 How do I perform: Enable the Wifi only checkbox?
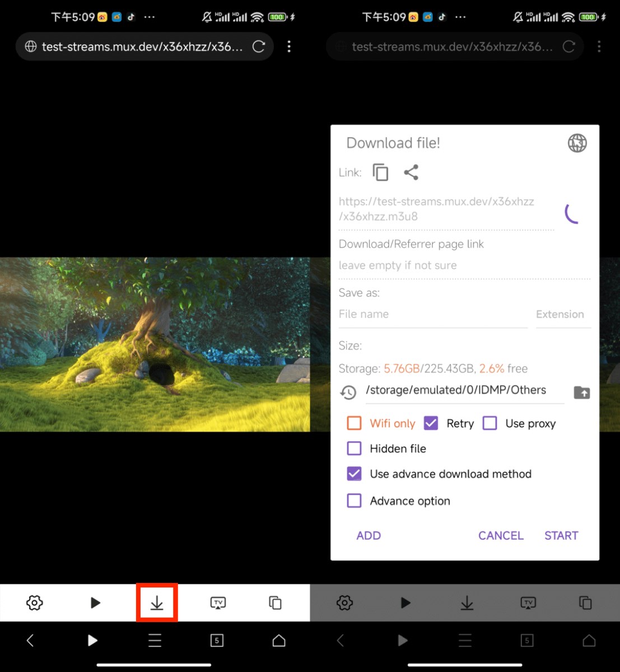[354, 423]
